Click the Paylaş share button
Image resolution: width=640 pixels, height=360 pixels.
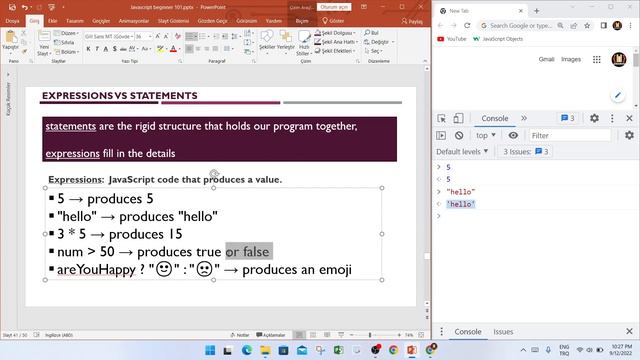pos(412,21)
